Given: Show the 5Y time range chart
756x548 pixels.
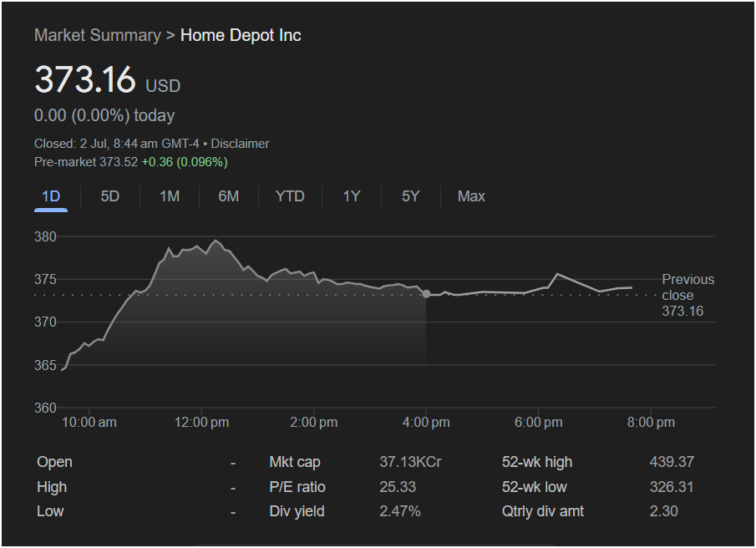Looking at the screenshot, I should pos(410,196).
